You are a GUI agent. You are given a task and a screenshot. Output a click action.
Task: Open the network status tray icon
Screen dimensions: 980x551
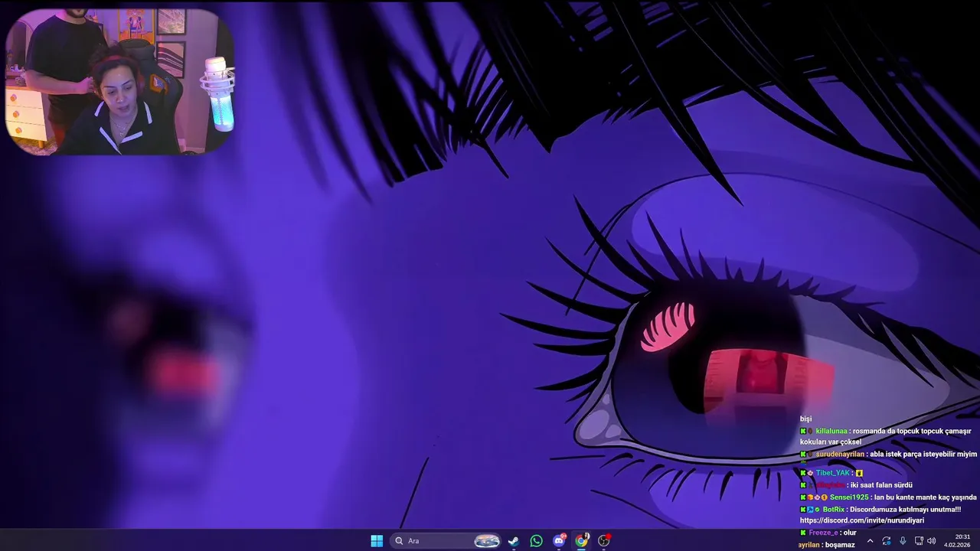919,540
